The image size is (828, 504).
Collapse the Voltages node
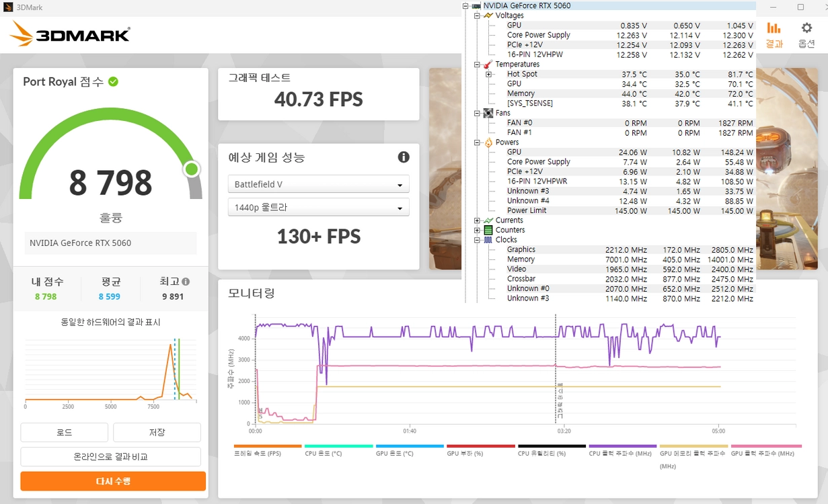pos(477,15)
